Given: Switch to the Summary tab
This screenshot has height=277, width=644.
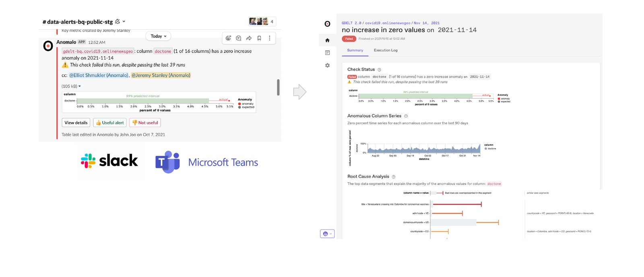Looking at the screenshot, I should (355, 50).
